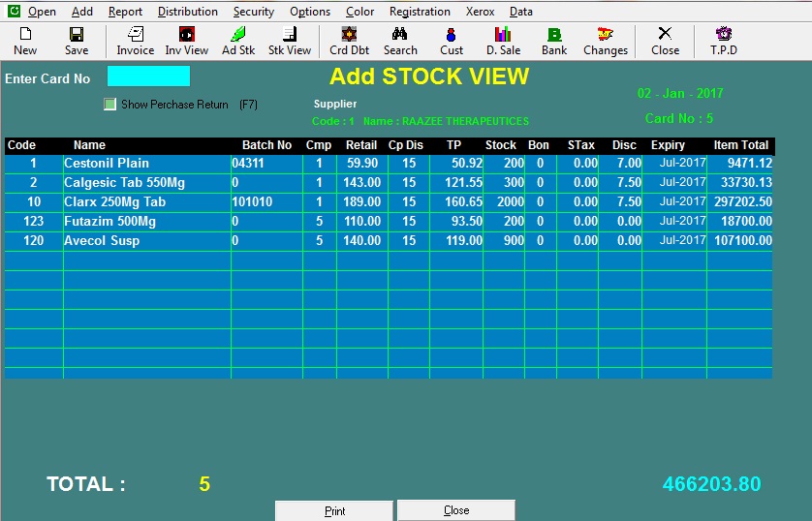Toggle Show Perchase Return checkbox
812x521 pixels.
[x=109, y=104]
